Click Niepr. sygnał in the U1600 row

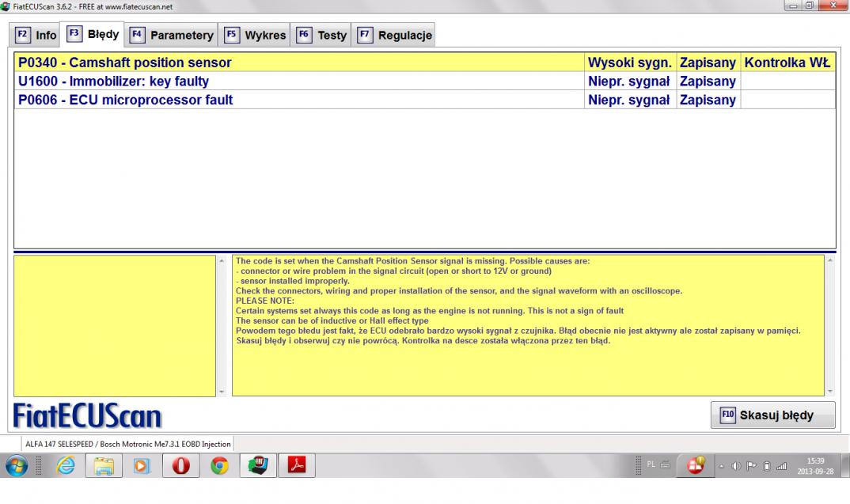[x=629, y=81]
